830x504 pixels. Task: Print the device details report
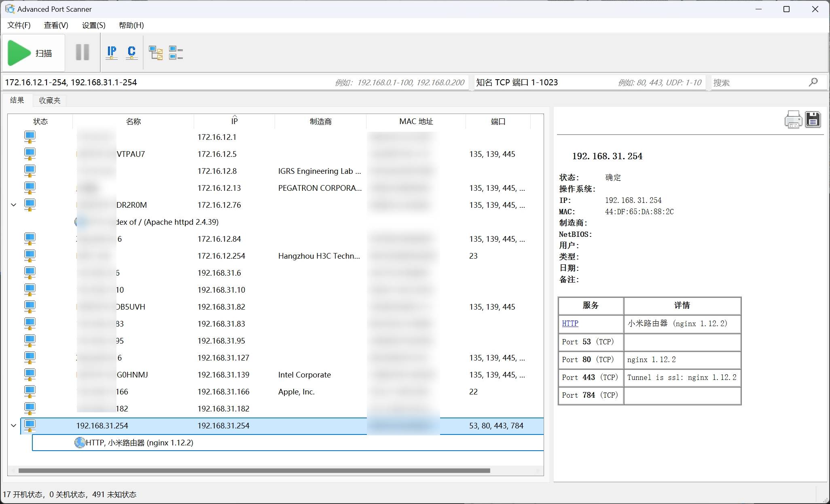click(x=793, y=120)
